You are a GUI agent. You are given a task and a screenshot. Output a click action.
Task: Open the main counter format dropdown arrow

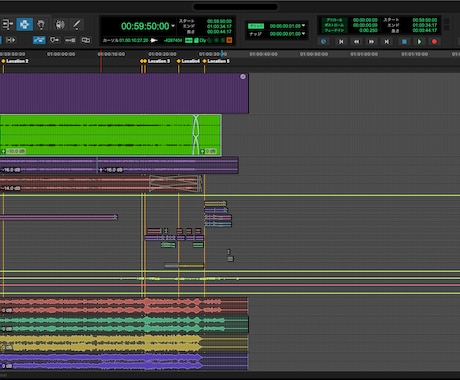click(x=173, y=26)
